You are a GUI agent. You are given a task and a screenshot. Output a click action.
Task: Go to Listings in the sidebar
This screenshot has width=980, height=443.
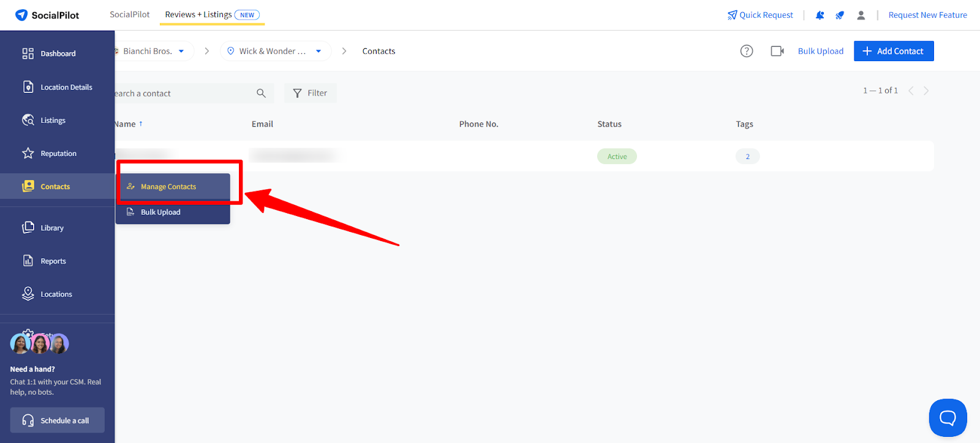[57, 121]
